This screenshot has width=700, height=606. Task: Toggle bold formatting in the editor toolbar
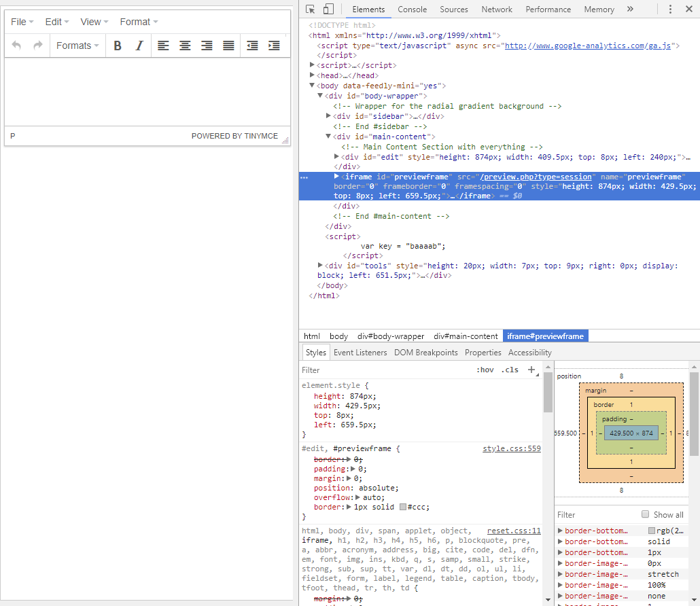point(118,46)
